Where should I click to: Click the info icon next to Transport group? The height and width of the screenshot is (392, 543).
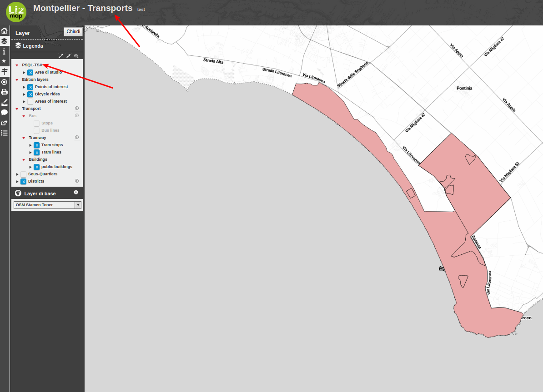click(77, 108)
